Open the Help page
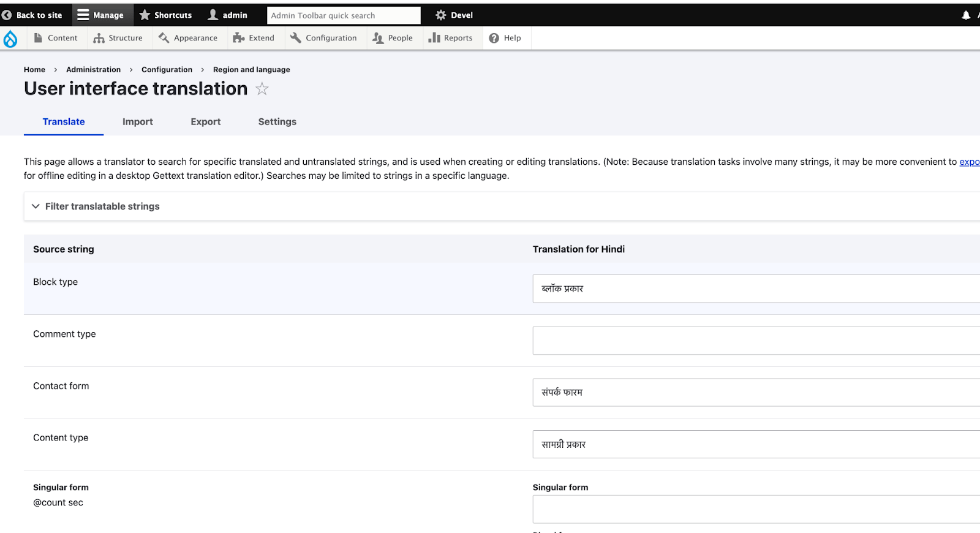980x533 pixels. (505, 38)
